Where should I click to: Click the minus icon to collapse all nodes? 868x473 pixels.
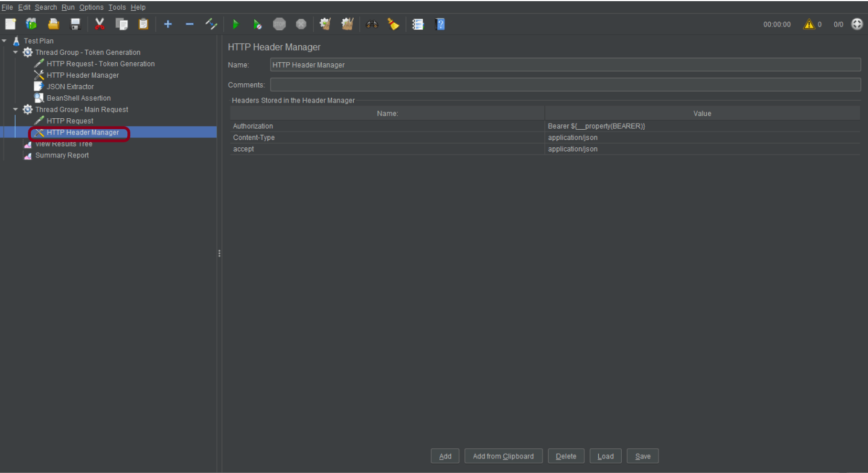[189, 24]
